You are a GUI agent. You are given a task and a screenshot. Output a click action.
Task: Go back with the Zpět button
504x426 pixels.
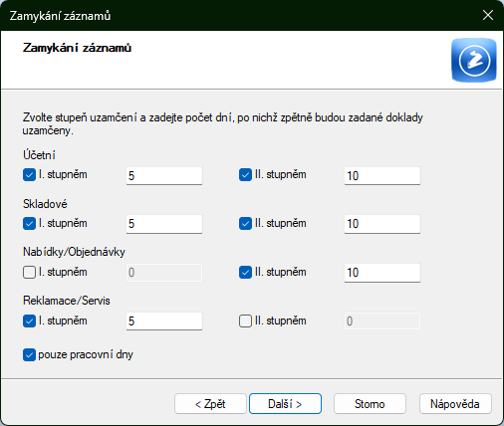point(210,404)
